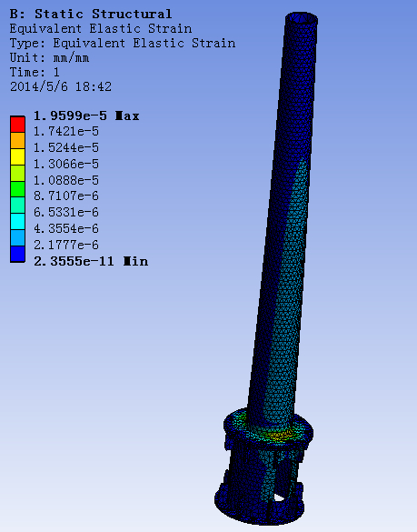Image resolution: width=417 pixels, height=532 pixels.
Task: Click the open top end of the tube
Action: point(302,18)
